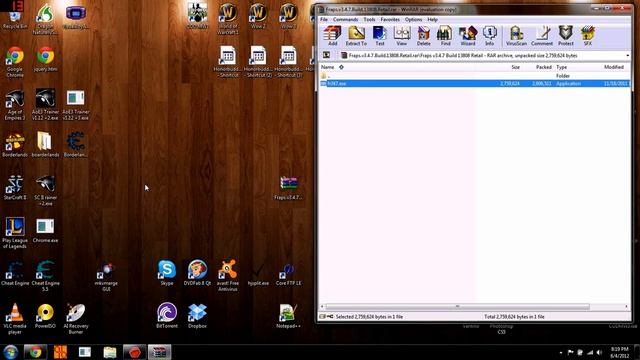
Task: Click the Test archive icon
Action: point(380,36)
